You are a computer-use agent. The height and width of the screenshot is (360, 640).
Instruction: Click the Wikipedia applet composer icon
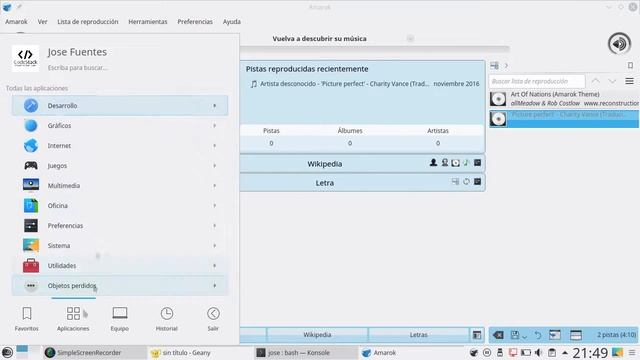click(444, 163)
